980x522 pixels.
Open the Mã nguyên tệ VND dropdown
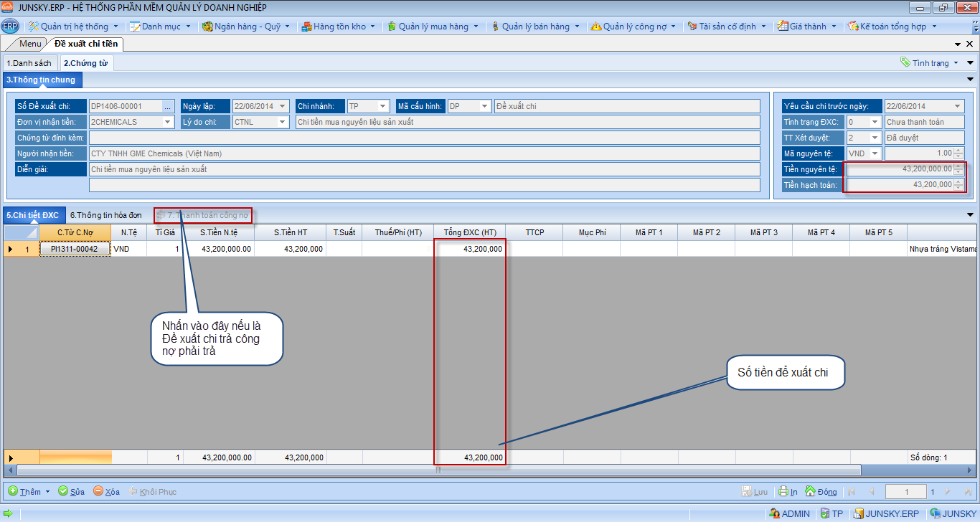(x=875, y=153)
